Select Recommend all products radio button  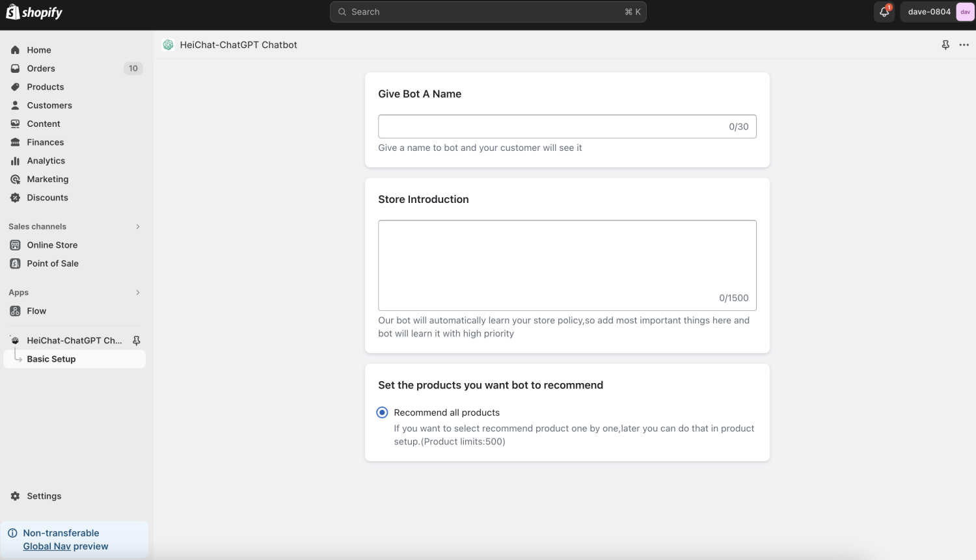coord(383,412)
